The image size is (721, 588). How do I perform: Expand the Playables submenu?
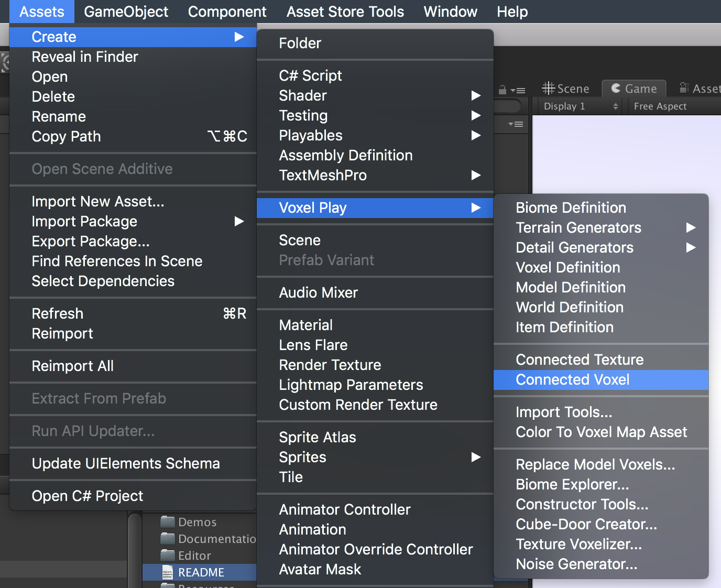(375, 135)
